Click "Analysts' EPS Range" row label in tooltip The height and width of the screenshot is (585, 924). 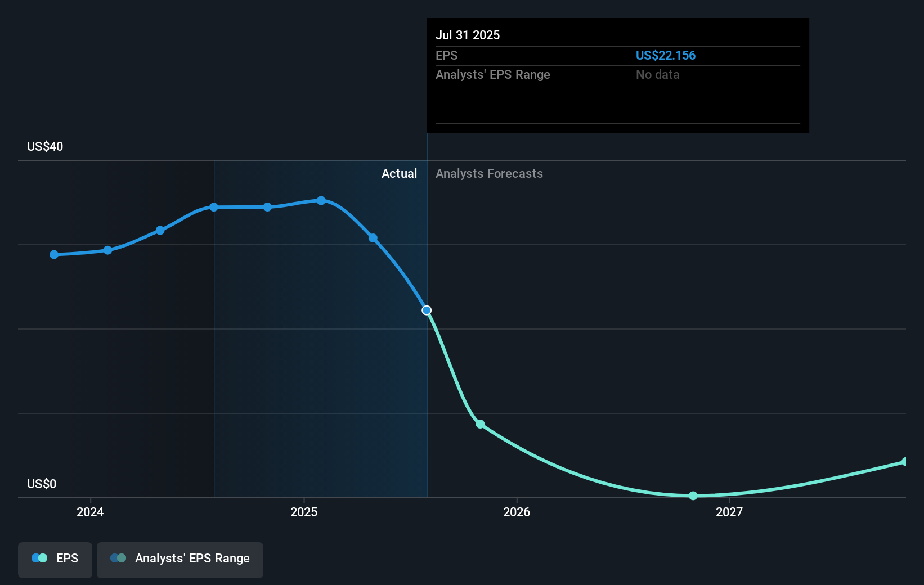(493, 74)
